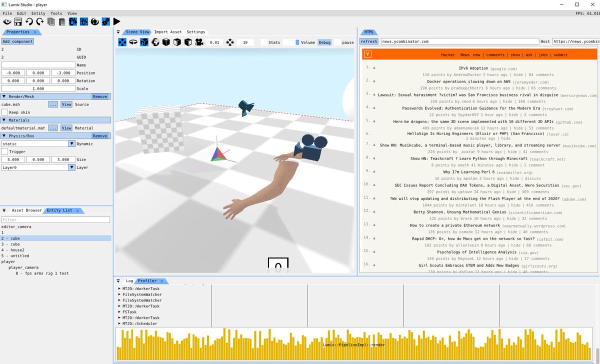Image resolution: width=600 pixels, height=364 pixels.
Task: Remove the Physics/Box component
Action: point(100,136)
